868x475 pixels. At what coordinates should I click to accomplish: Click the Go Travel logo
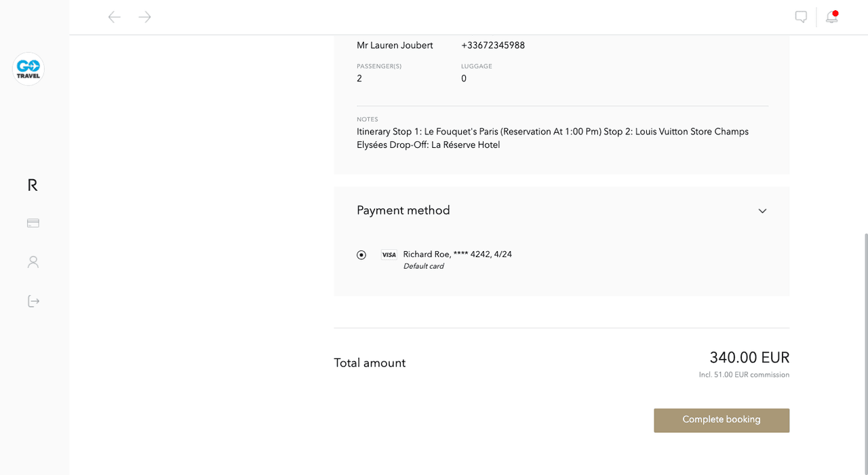(28, 69)
